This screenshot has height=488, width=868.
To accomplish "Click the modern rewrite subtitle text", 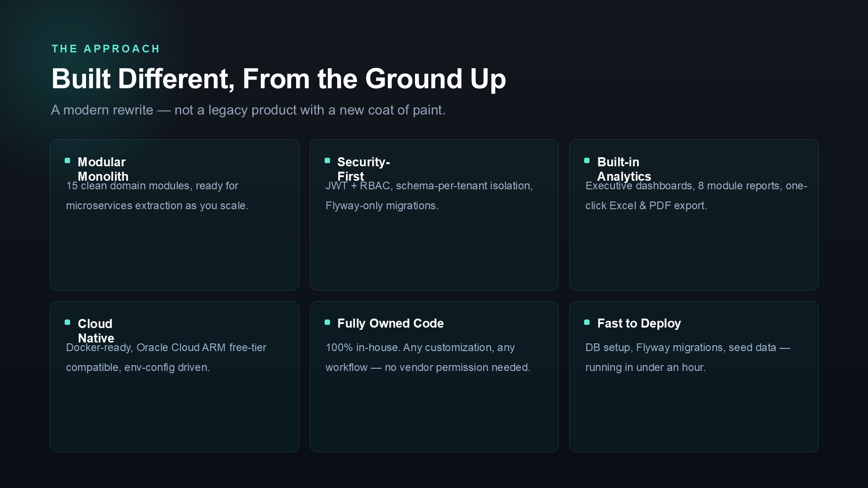I will coord(248,110).
